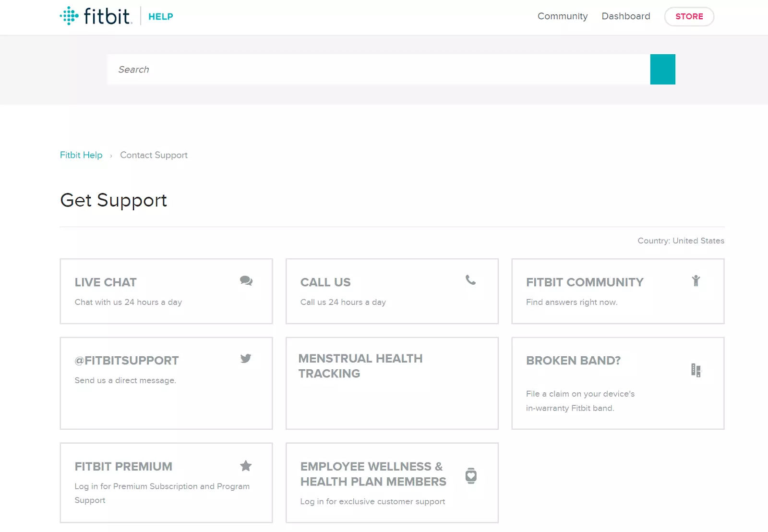Click the broken band icon
Viewport: 768px width, 532px height.
click(x=697, y=370)
